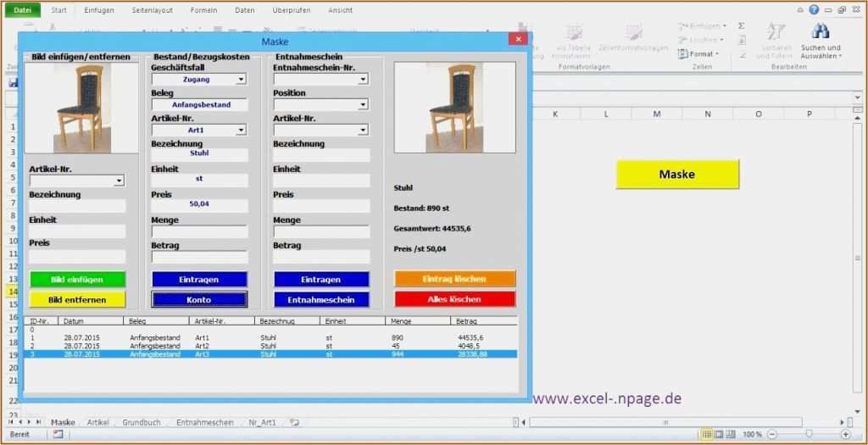Select the Grundbuch worksheet tab
Image resolution: width=868 pixels, height=445 pixels.
pyautogui.click(x=142, y=422)
